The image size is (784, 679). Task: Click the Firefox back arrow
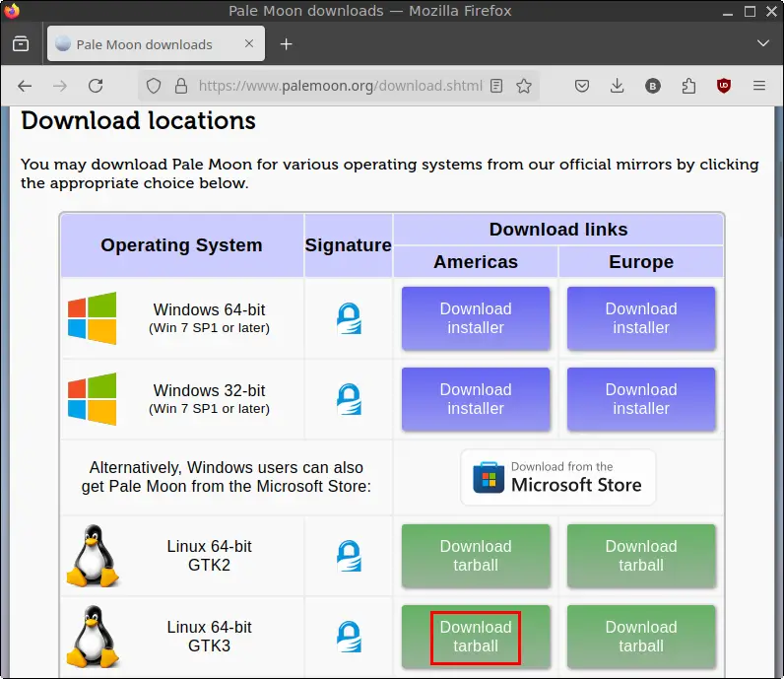click(25, 86)
